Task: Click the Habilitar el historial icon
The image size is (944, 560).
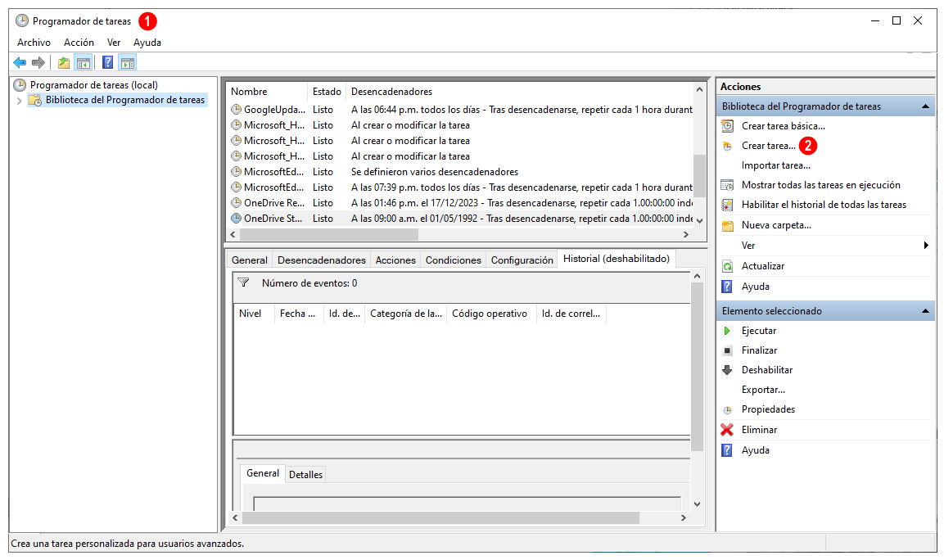Action: point(727,205)
